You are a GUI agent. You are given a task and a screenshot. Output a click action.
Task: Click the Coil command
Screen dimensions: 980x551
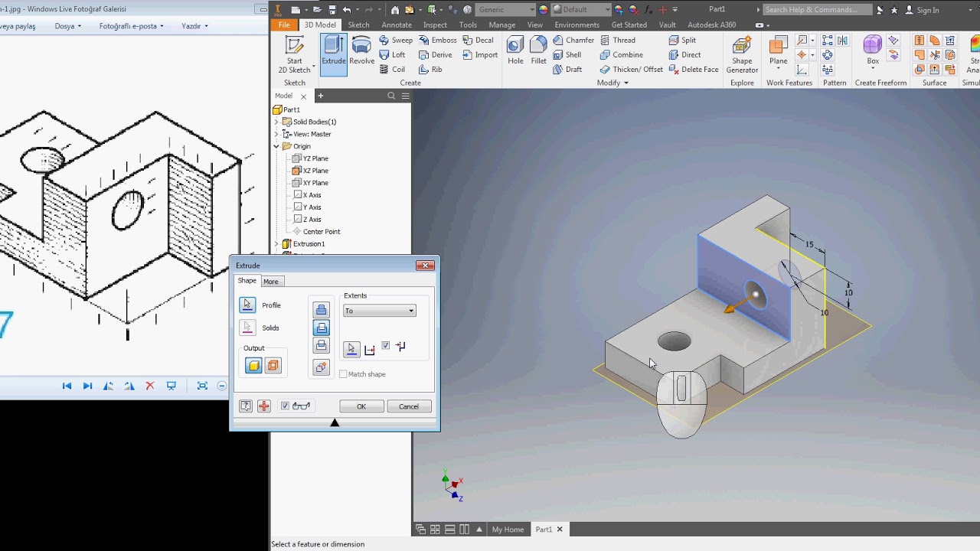tap(392, 69)
